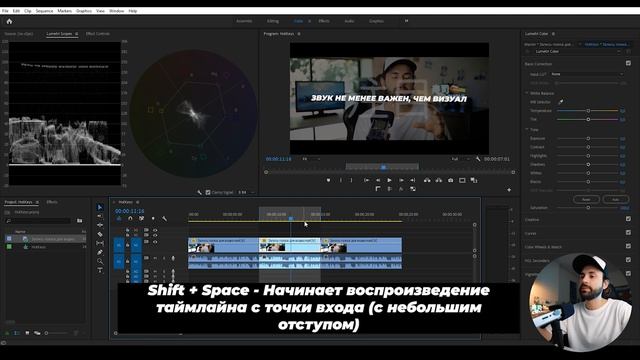Viewport: 640px width, 360px height.
Task: Adjust the Saturation slider
Action: coord(588,208)
